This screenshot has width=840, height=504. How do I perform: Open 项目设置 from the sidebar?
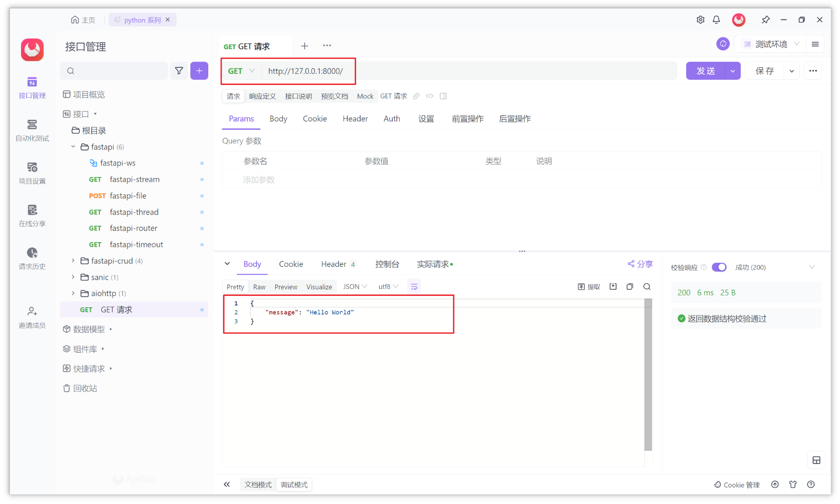tap(32, 173)
